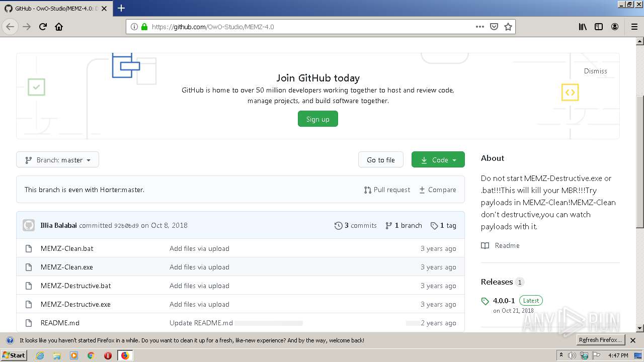
Task: Click file icon next to MEMZ-Destructive.exe
Action: (29, 304)
